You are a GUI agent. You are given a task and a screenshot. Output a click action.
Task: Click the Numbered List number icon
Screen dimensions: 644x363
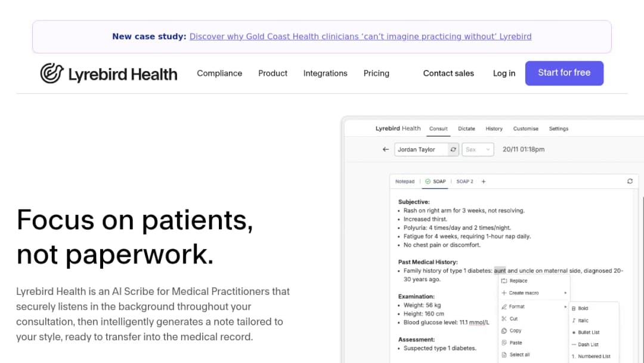tap(574, 356)
